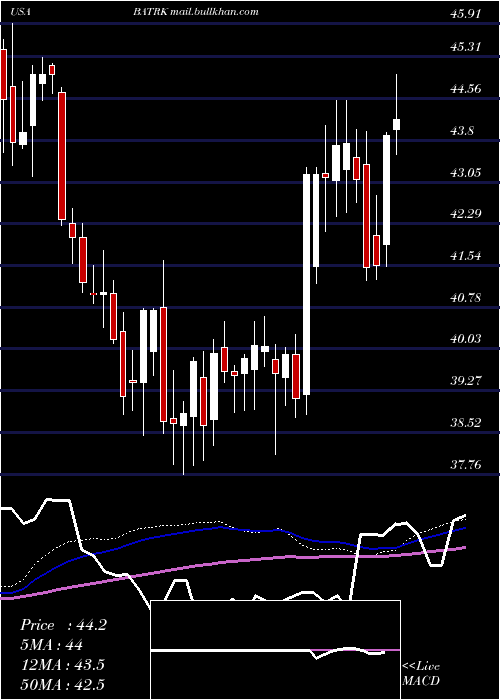500x700 pixels.
Task: Click the 45.31 price axis label
Action: (466, 46)
